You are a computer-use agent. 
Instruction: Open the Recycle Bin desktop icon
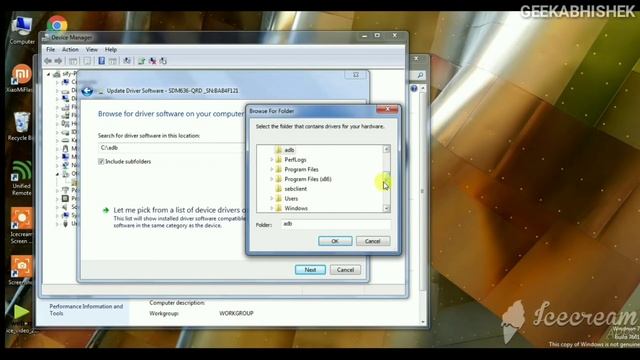(21, 127)
